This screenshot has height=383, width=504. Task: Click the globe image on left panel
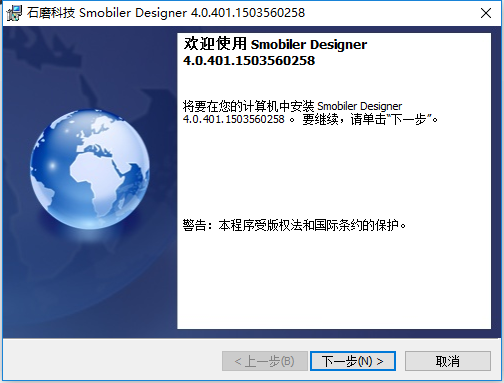[90, 169]
